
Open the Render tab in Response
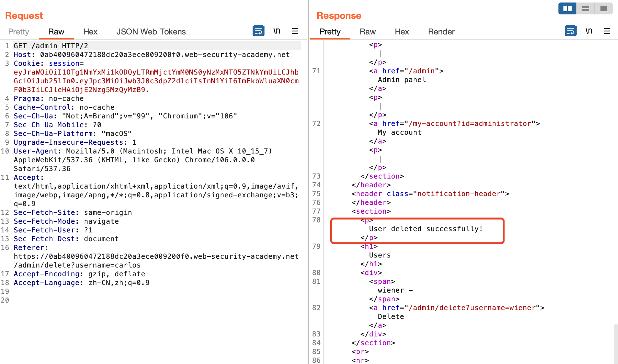(441, 32)
